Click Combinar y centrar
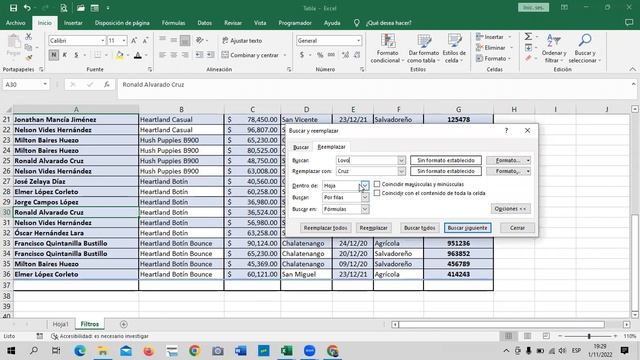Viewport: 640px width, 360px height. [x=250, y=55]
